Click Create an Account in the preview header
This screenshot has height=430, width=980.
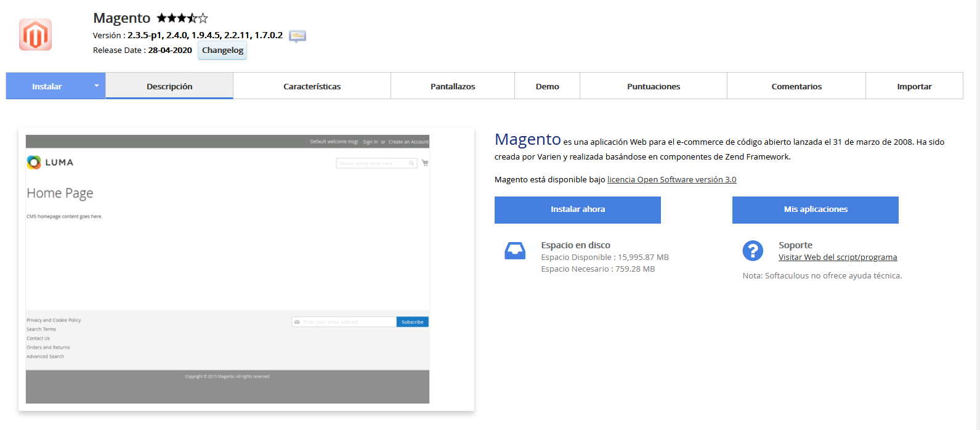pos(408,142)
